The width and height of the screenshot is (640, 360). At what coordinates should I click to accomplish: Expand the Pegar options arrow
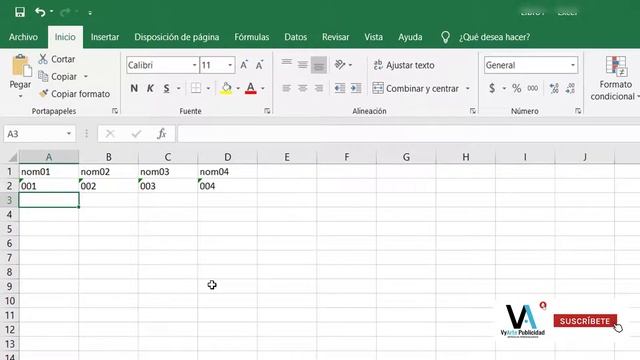[20, 96]
